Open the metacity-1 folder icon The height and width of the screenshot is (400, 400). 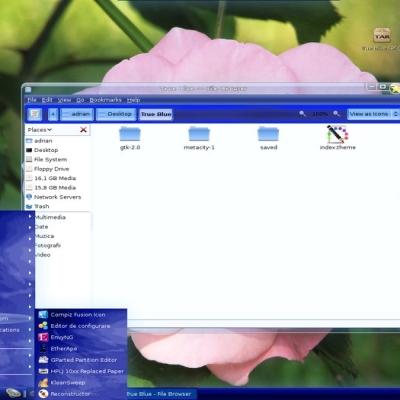[x=199, y=134]
